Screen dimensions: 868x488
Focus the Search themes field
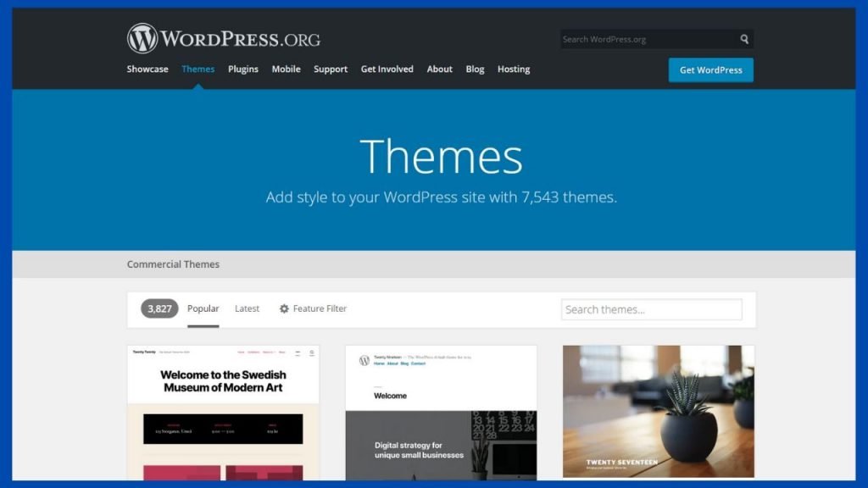(x=652, y=309)
